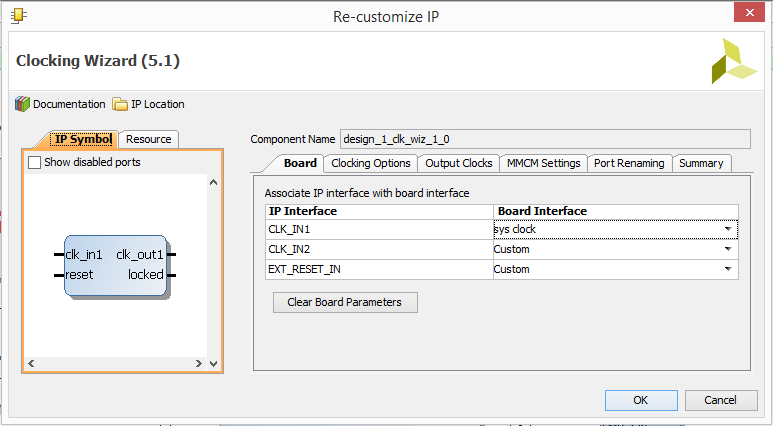Open CLK_IN1 board interface dropdown
773x426 pixels.
click(x=728, y=229)
